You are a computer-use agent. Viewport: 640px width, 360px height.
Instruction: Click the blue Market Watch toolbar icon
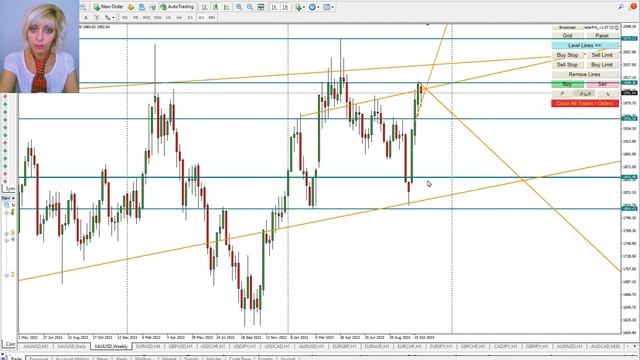coord(142,7)
